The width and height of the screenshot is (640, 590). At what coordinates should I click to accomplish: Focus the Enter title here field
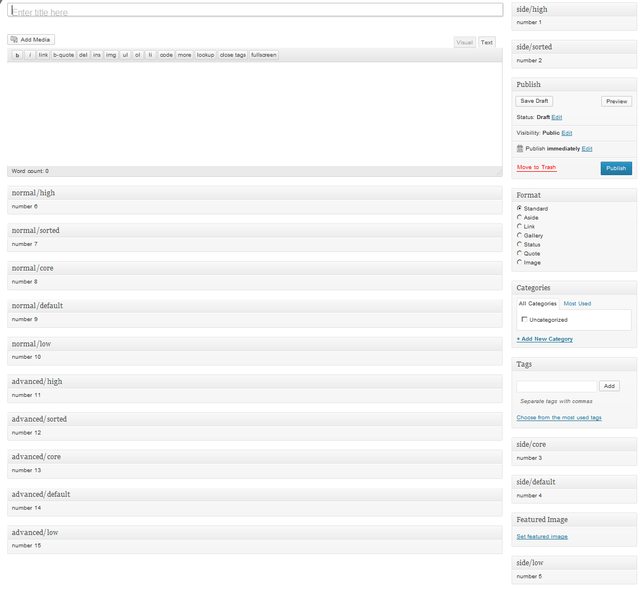point(255,10)
